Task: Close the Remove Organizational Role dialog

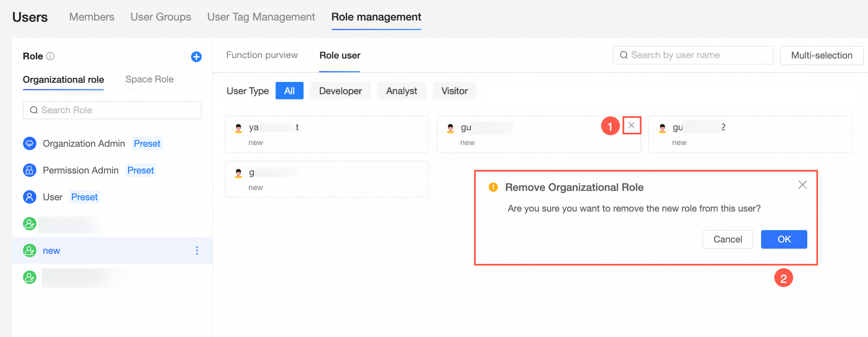Action: click(802, 185)
